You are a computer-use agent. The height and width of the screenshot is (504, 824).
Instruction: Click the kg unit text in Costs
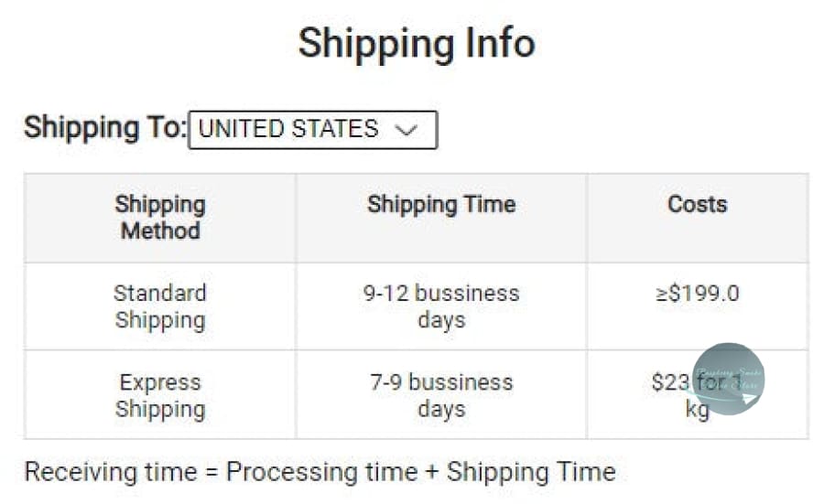[697, 410]
